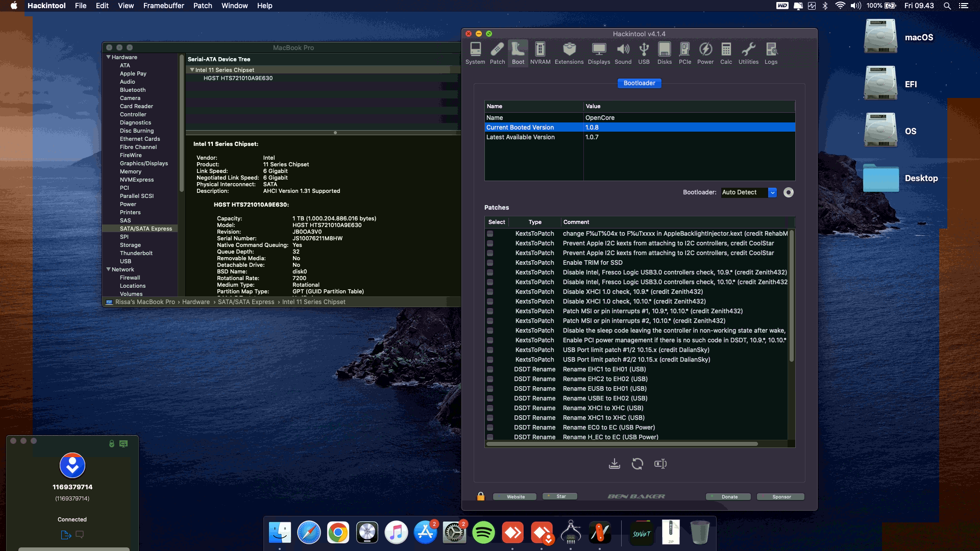Screen dimensions: 980x551
Task: Open the Utilities section
Action: tap(748, 53)
